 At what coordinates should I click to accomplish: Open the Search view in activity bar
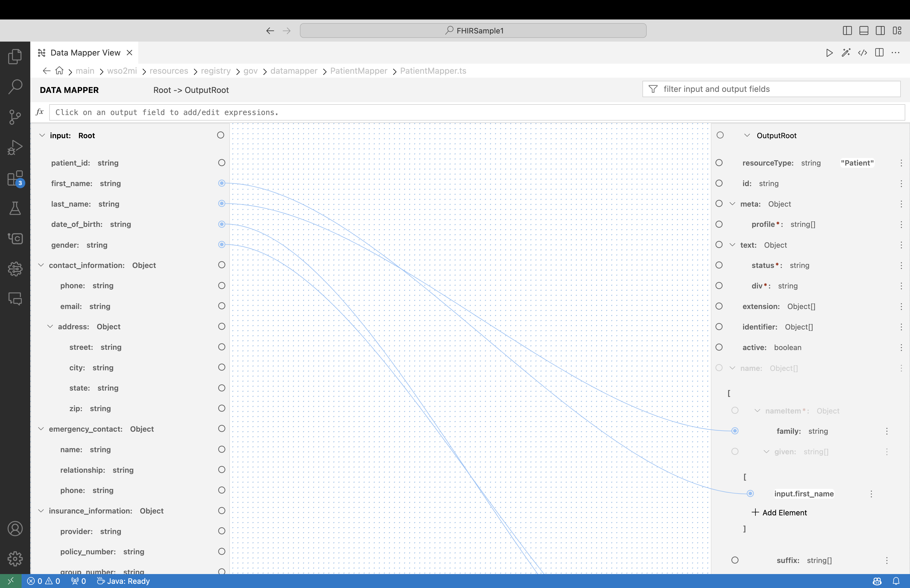coord(15,87)
